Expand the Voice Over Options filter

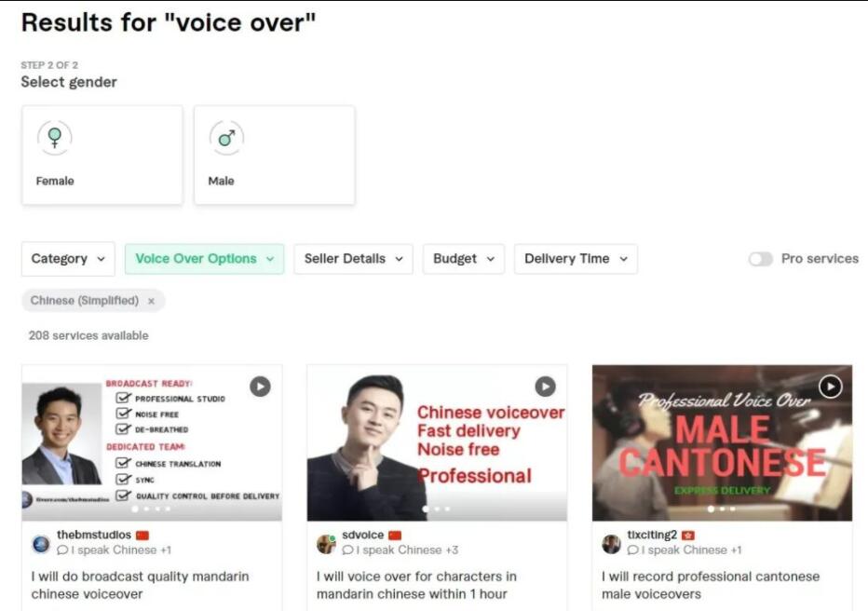click(204, 259)
